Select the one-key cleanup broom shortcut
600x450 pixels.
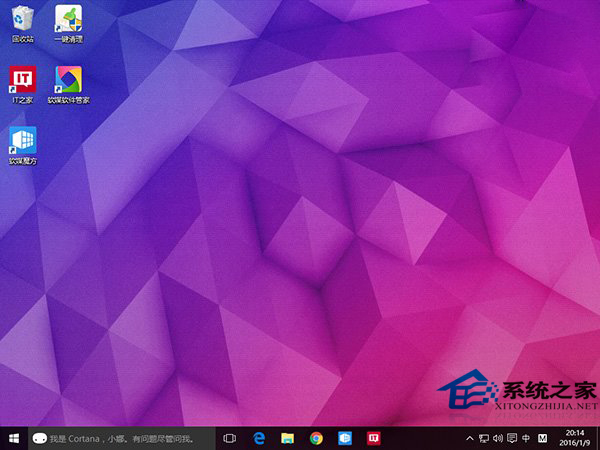point(68,24)
